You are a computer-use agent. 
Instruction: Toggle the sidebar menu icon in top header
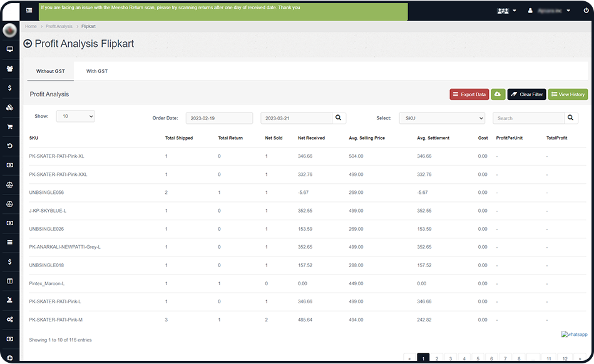click(x=29, y=10)
